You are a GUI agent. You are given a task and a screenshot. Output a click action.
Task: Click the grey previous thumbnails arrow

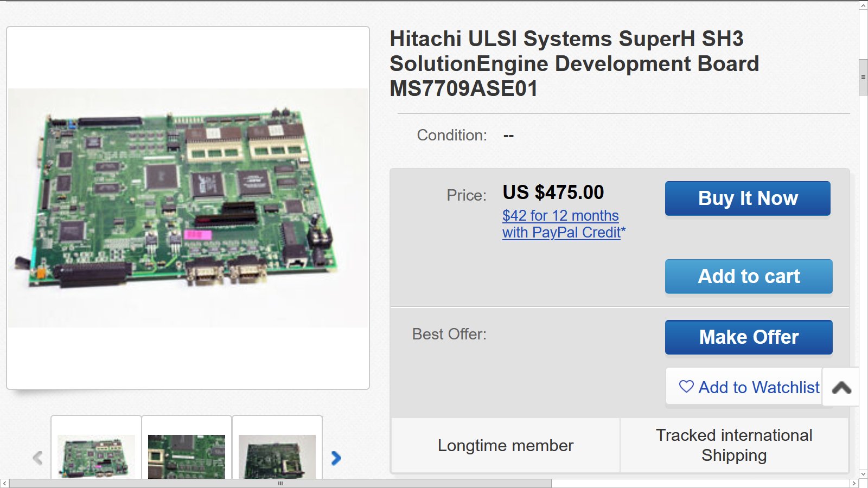[37, 458]
